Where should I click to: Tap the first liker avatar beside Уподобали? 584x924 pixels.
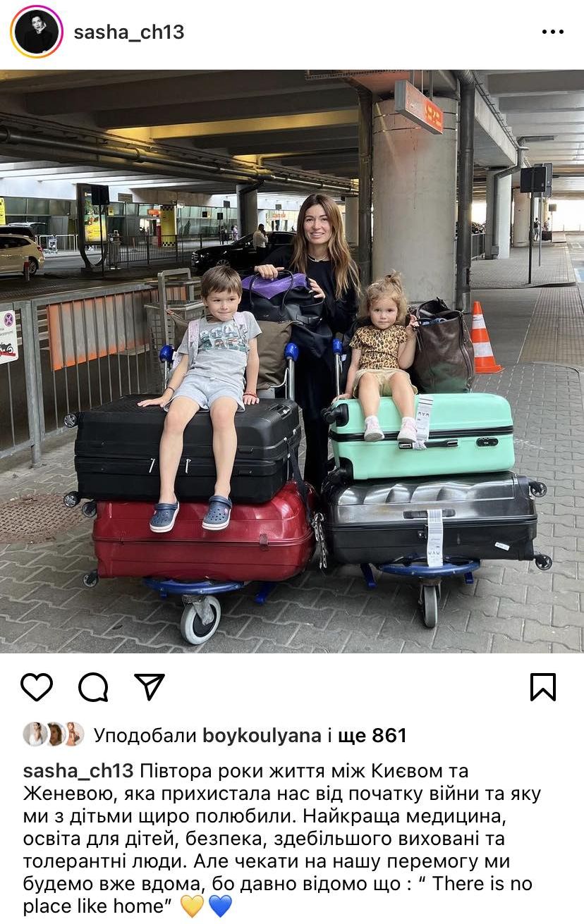coord(35,734)
